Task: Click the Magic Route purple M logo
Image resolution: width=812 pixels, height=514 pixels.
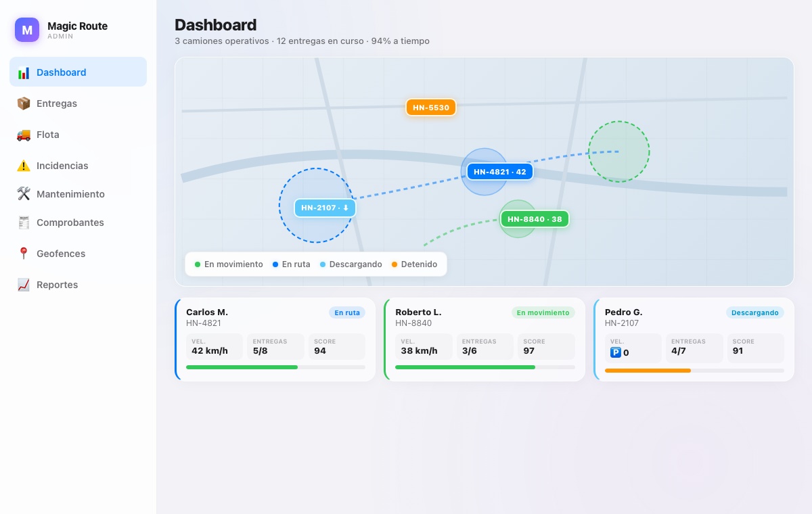Action: pos(27,30)
